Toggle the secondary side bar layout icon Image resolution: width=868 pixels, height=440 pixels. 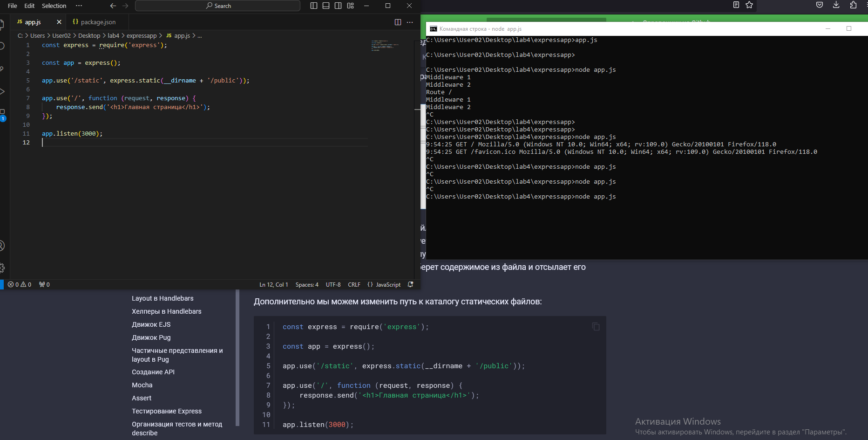coord(338,6)
